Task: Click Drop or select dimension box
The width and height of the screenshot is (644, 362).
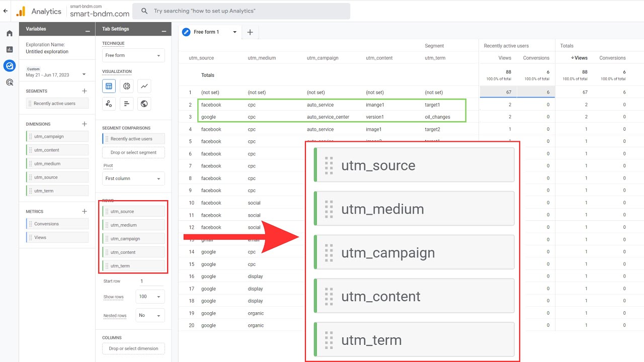Action: point(133,348)
